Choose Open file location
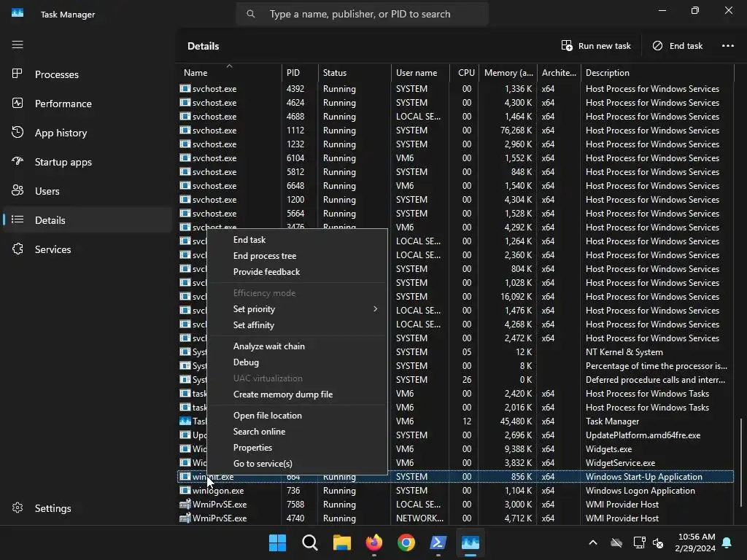 (x=298, y=415)
